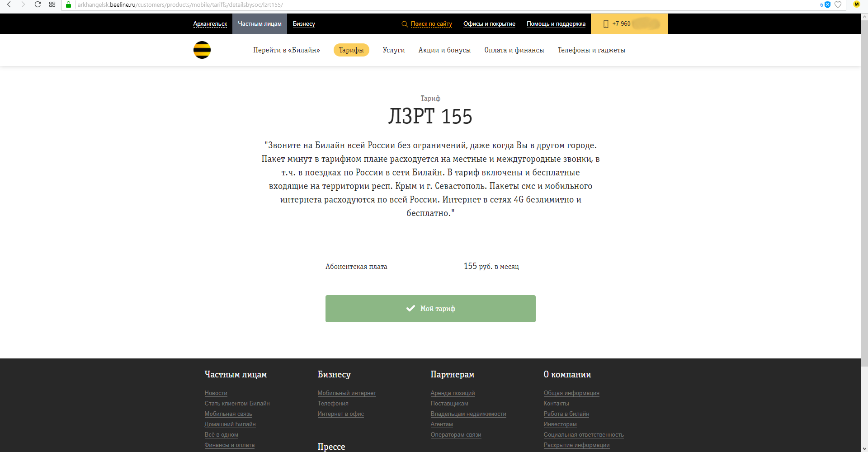Open the +7 960 account menu
Viewport: 868px width, 452px height.
(629, 24)
